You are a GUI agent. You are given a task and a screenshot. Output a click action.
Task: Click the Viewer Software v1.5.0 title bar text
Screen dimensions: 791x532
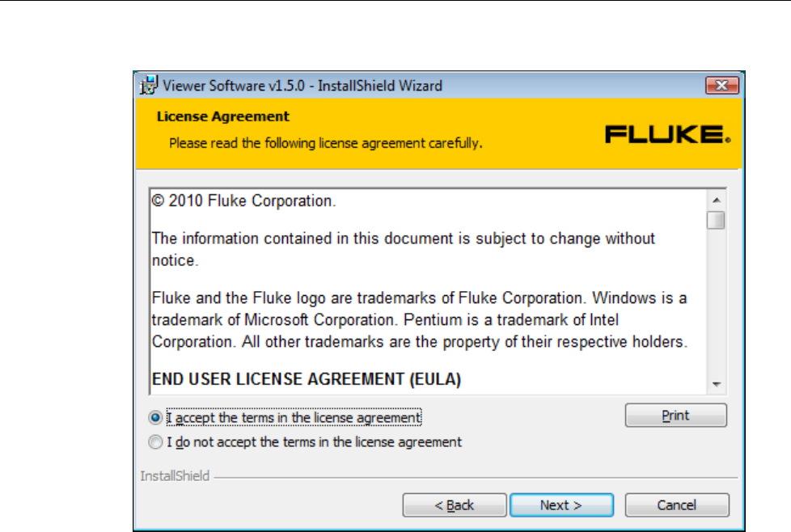point(302,86)
